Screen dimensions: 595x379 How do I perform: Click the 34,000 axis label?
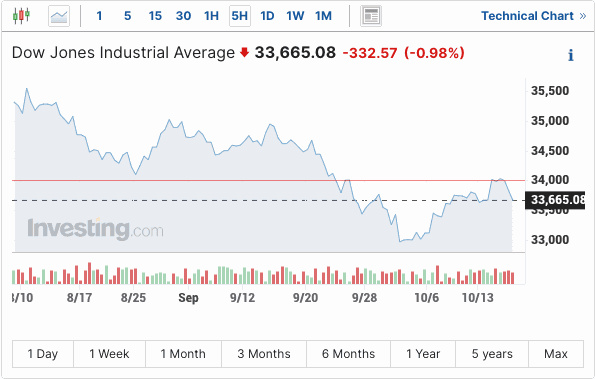point(550,180)
